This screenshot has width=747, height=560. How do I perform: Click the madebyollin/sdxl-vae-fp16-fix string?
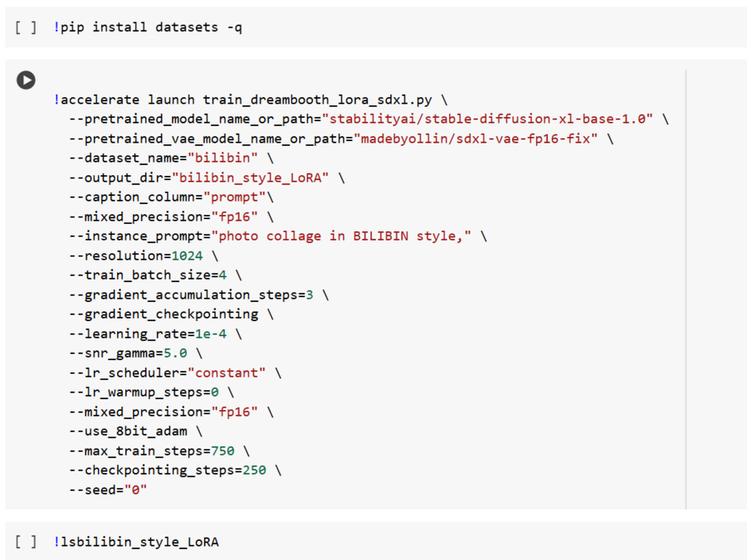pos(476,139)
